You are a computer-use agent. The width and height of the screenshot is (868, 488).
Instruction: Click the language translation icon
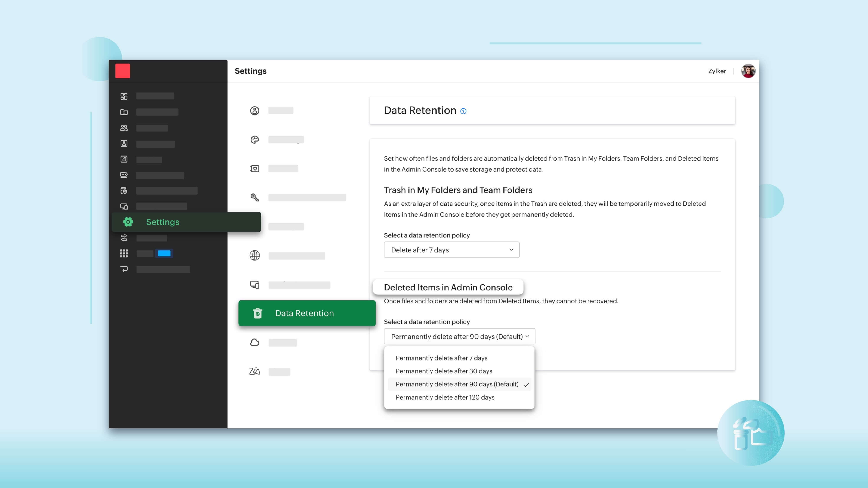255,372
